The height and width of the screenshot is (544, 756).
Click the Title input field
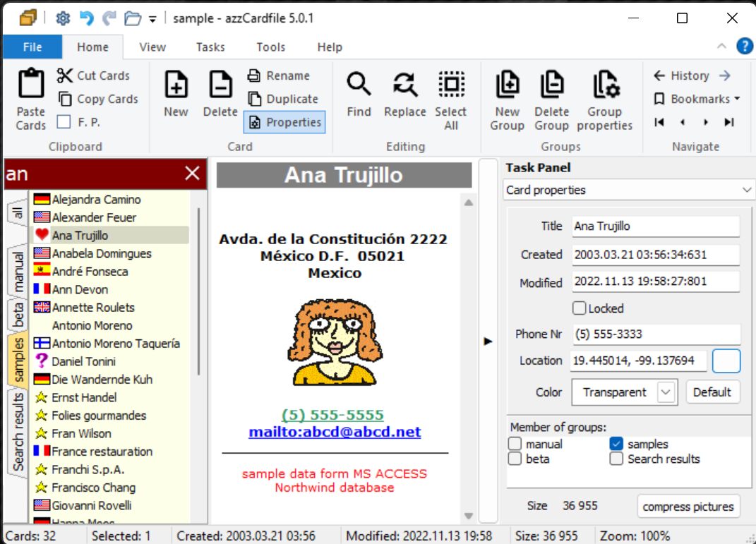656,226
